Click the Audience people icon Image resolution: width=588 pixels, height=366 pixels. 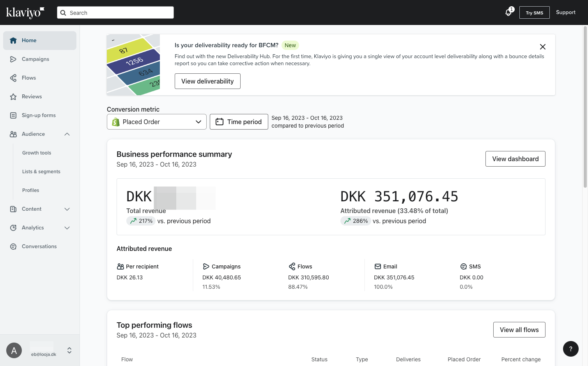[13, 134]
